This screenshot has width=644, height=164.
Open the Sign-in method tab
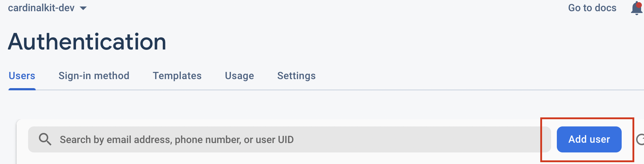click(94, 76)
